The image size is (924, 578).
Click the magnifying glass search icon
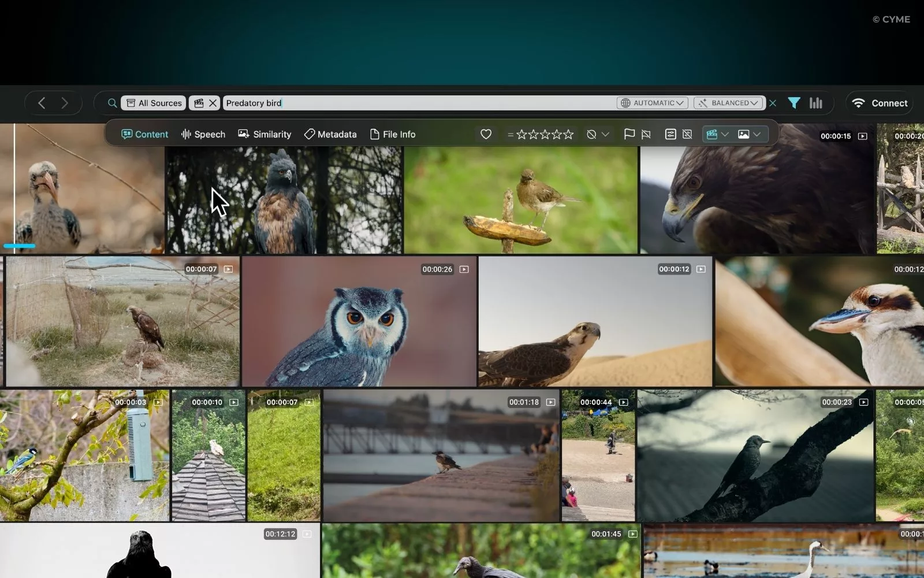coord(112,103)
